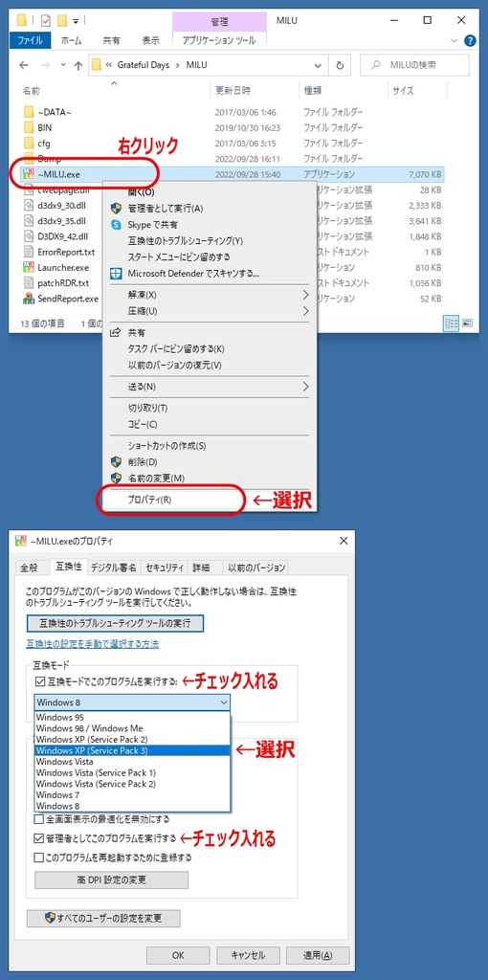Image resolution: width=488 pixels, height=980 pixels.
Task: Open 互換性の設定を手動で選択する方法 link
Action: pyautogui.click(x=92, y=643)
